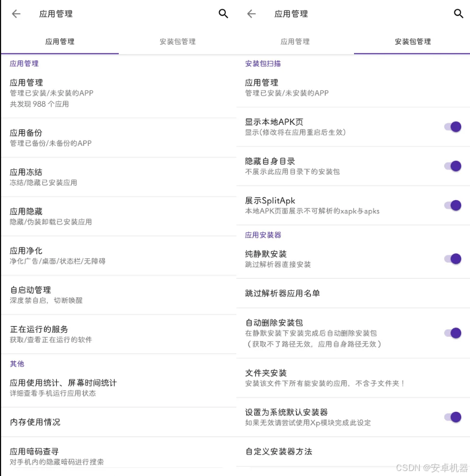This screenshot has height=476, width=470.
Task: Tap the 展示SplitApk title text
Action: [x=270, y=201]
